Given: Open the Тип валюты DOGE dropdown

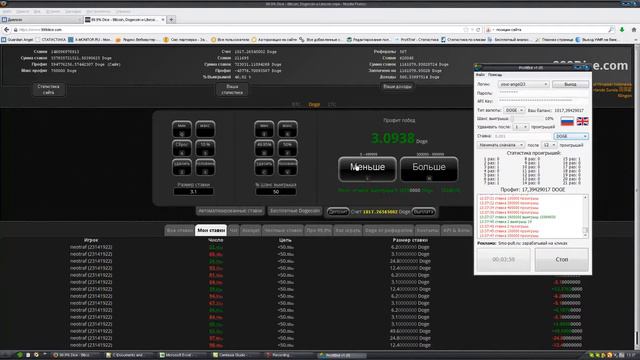Looking at the screenshot, I should pos(514,110).
